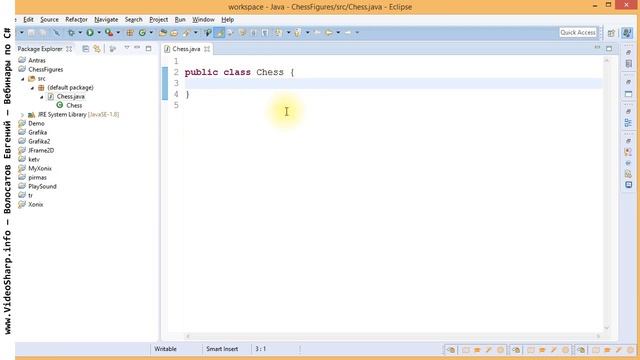Viewport: 640px width, 360px height.
Task: Select the PlaySound project
Action: [x=42, y=186]
